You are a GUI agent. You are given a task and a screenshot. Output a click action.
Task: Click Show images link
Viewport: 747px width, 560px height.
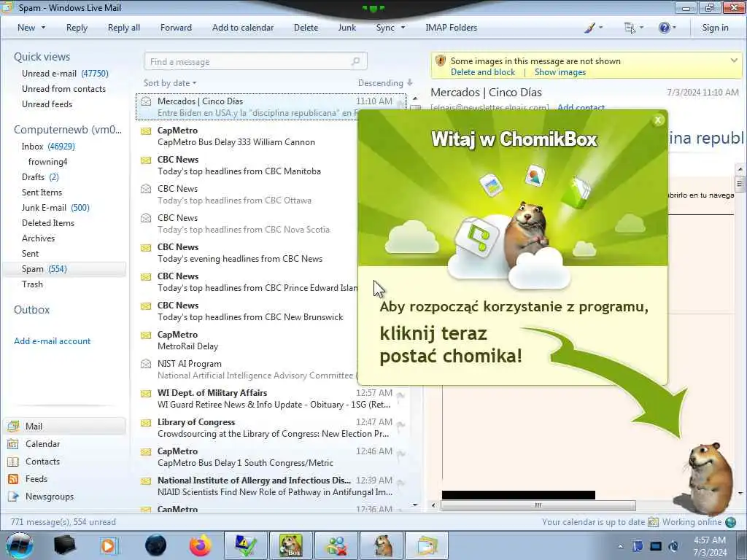coord(560,72)
